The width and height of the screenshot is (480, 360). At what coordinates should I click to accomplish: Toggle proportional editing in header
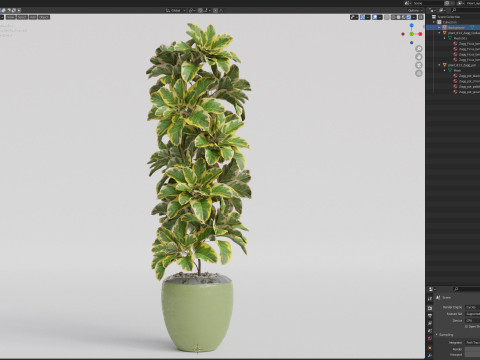click(215, 10)
